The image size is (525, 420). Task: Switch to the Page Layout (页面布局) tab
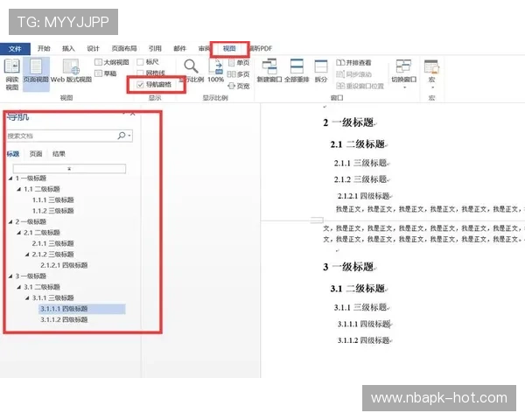124,49
